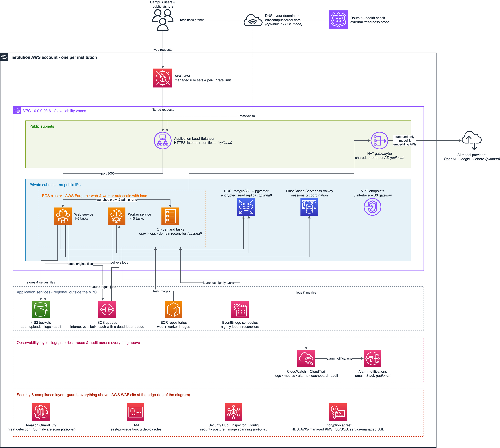
Task: Select the Web service Fargate icon
Action: pyautogui.click(x=63, y=216)
